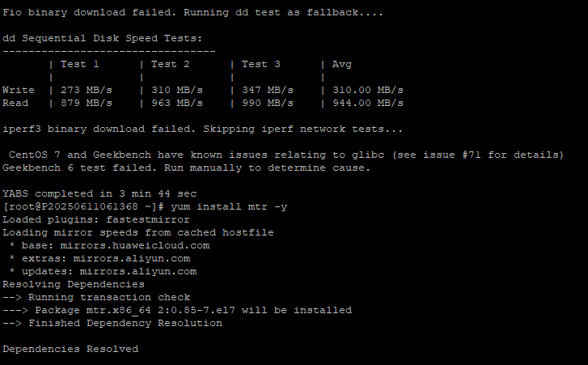Click the 'Test 3' column header
This screenshot has width=588, height=365.
coord(261,64)
